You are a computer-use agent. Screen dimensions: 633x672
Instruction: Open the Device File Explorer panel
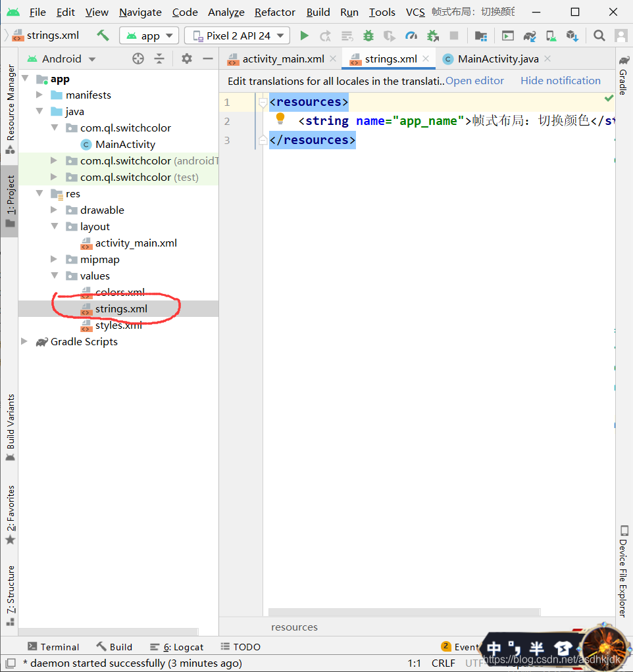point(624,571)
